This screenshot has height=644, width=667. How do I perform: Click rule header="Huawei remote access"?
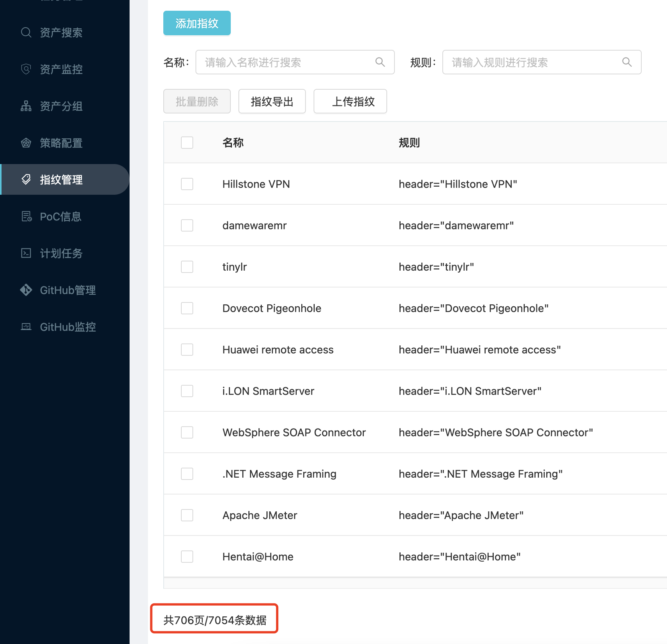tap(480, 350)
